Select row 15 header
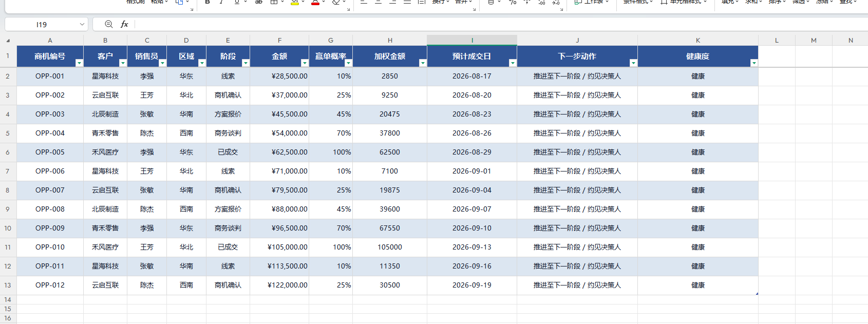868x324 pixels. coord(8,309)
